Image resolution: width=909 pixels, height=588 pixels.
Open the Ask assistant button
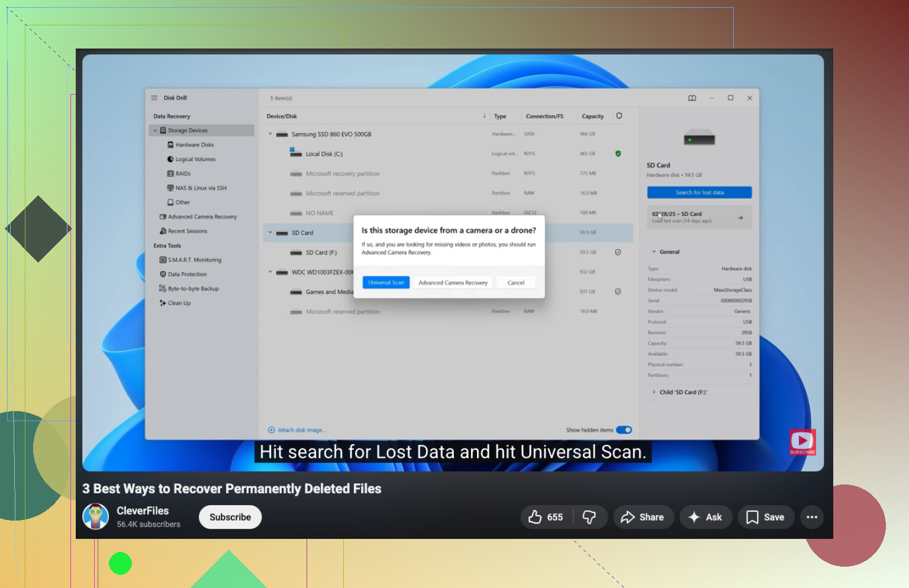pyautogui.click(x=706, y=517)
